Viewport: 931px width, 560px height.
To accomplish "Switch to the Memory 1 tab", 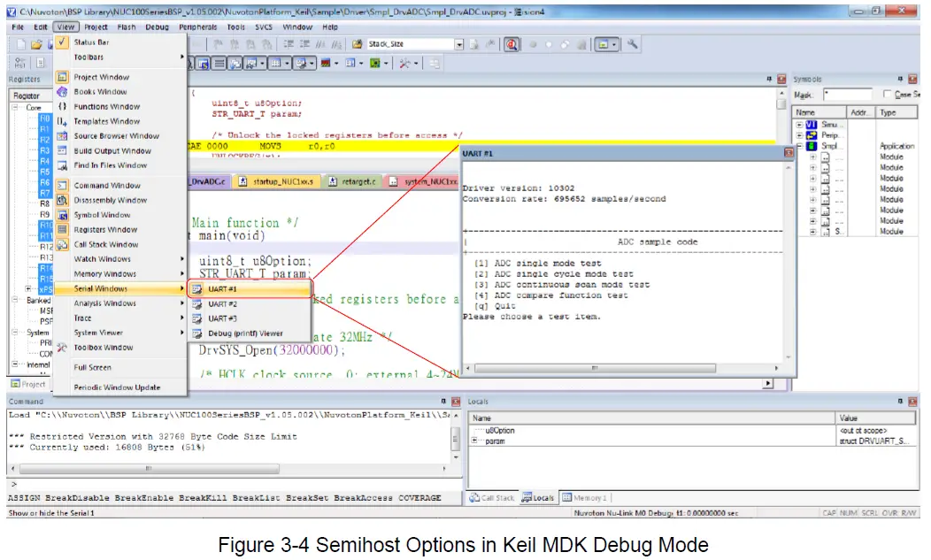I will (x=584, y=498).
